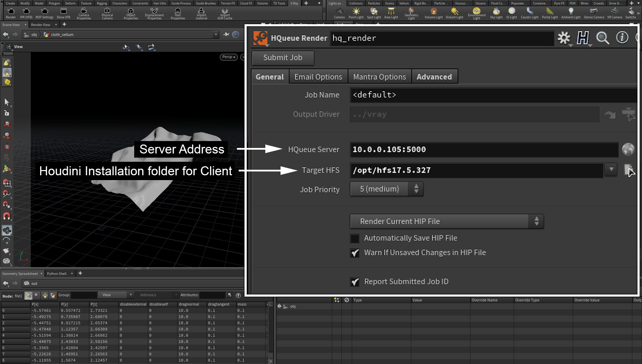Click the Target HFS file chooser icon
Image resolution: width=642 pixels, height=364 pixels.
coord(629,170)
